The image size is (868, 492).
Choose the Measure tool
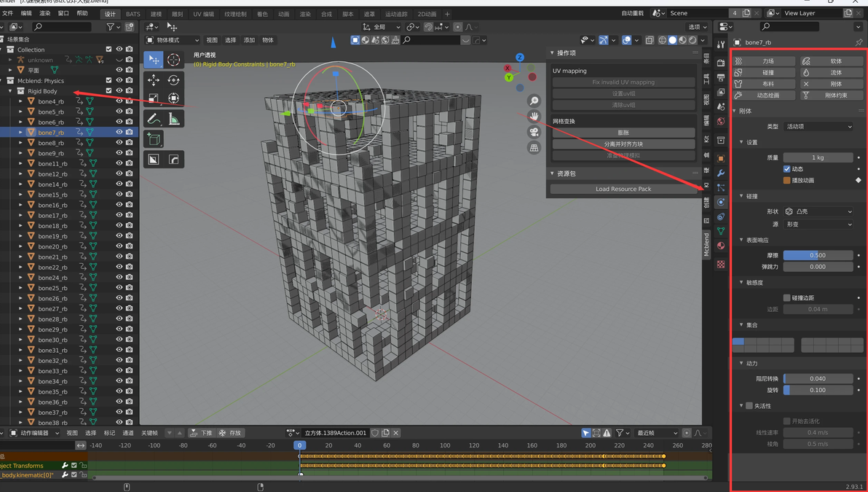[x=173, y=119]
